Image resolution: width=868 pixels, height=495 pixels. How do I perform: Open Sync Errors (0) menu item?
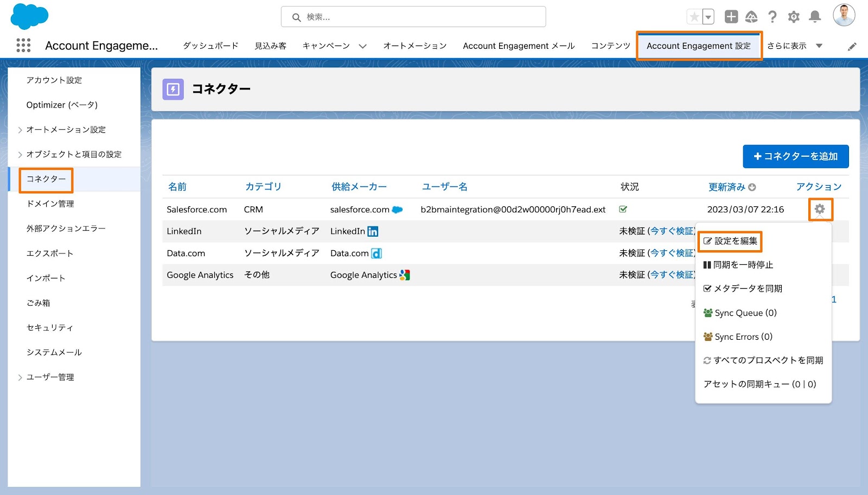tap(738, 337)
